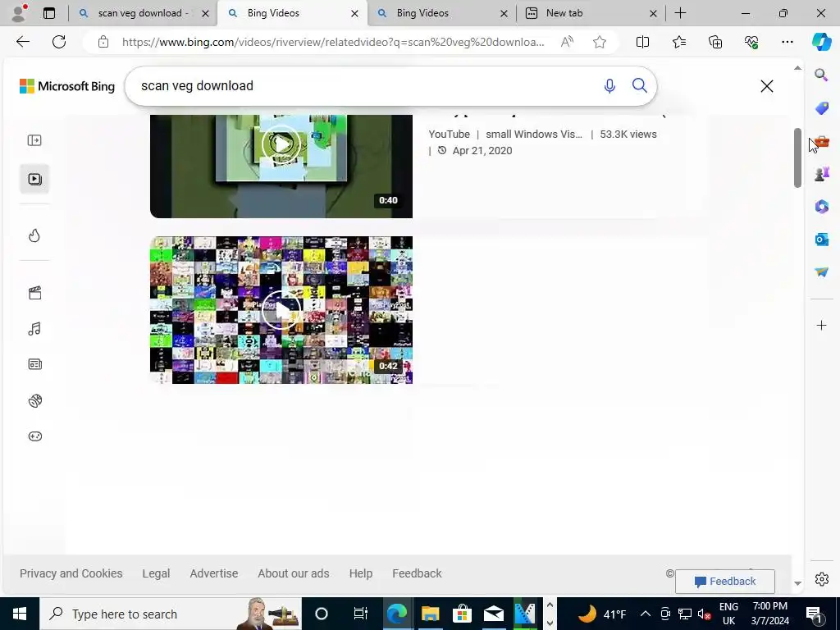Open the Help footer link
This screenshot has height=630, width=840.
coord(361,573)
